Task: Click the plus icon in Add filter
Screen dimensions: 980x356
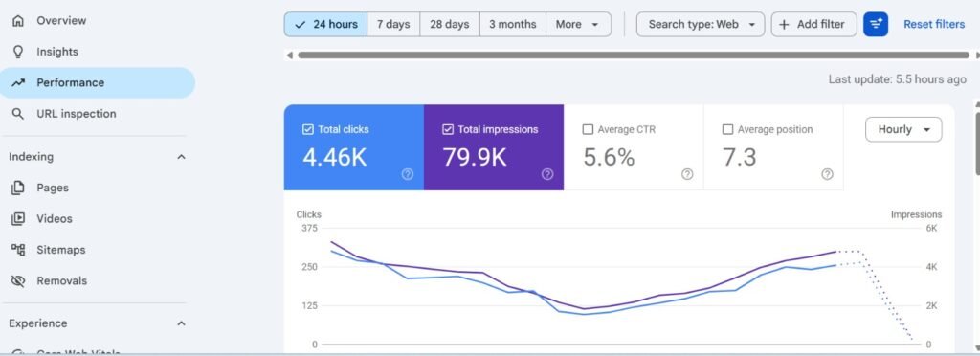Action: tap(785, 24)
